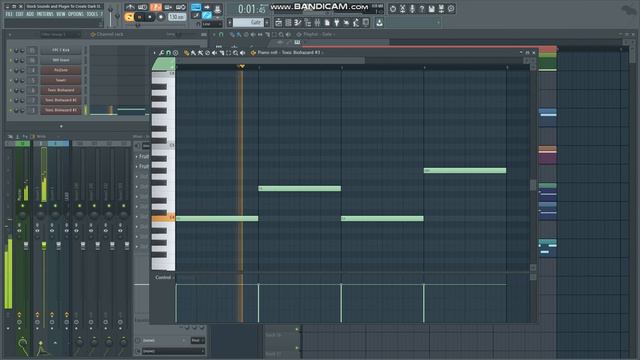Click the record transport button

pyautogui.click(x=161, y=17)
